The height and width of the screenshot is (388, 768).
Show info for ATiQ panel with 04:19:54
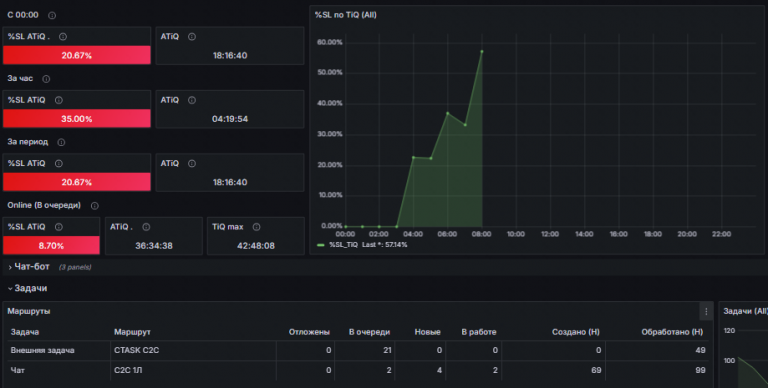pyautogui.click(x=192, y=100)
